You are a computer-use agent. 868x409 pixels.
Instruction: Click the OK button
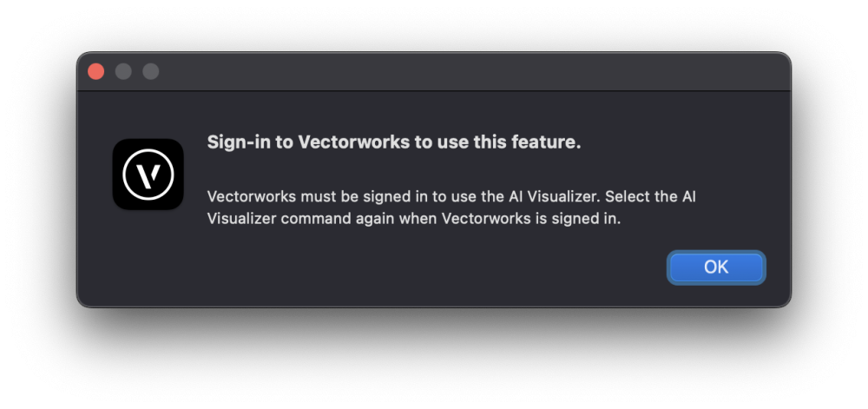[716, 267]
